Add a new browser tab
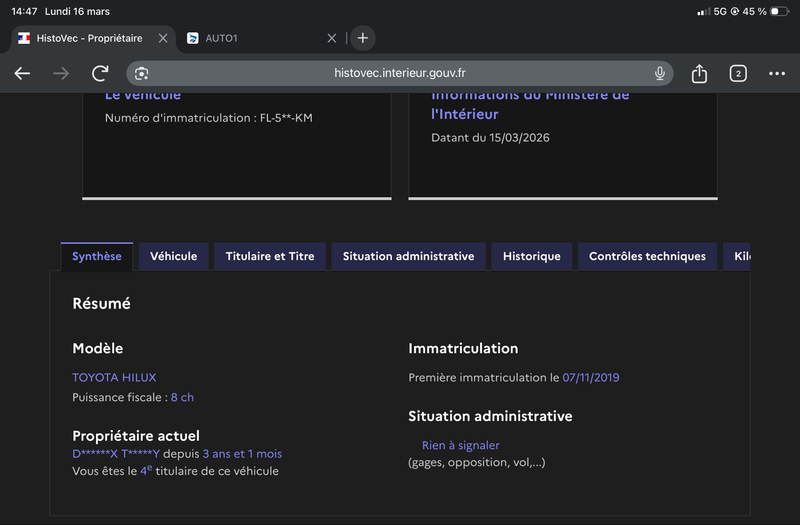Image resolution: width=800 pixels, height=525 pixels. [362, 38]
